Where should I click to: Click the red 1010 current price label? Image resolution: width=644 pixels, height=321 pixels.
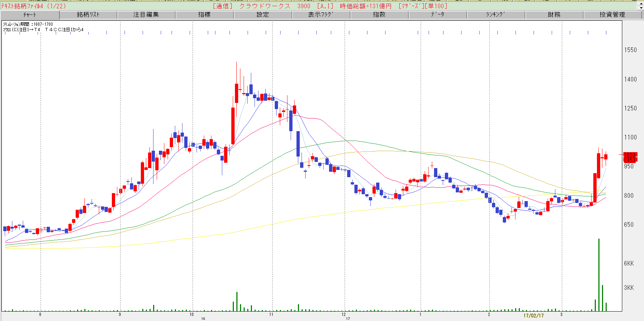tap(630, 155)
